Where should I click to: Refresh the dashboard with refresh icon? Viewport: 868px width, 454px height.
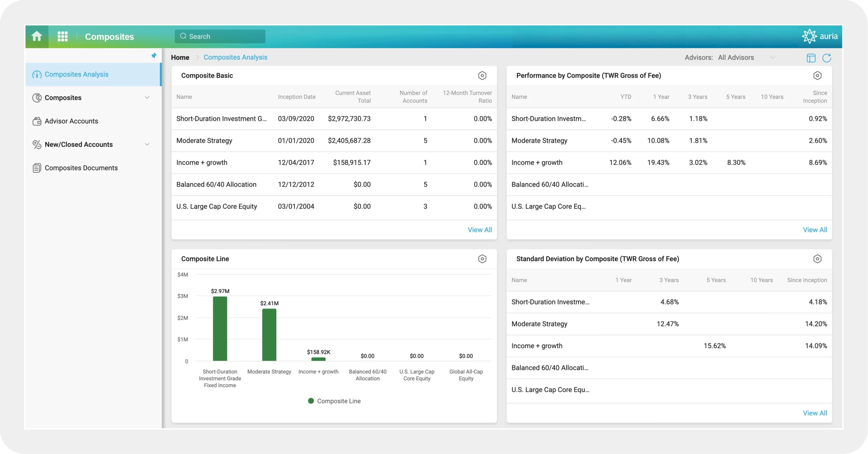827,58
